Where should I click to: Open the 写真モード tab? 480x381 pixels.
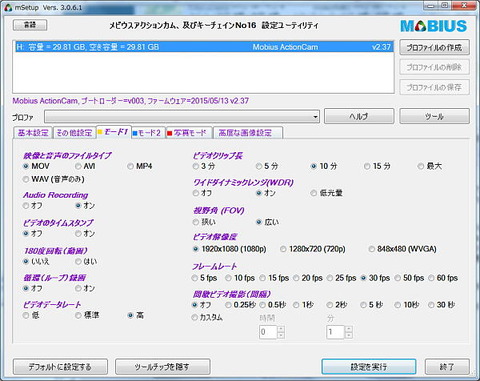click(188, 133)
